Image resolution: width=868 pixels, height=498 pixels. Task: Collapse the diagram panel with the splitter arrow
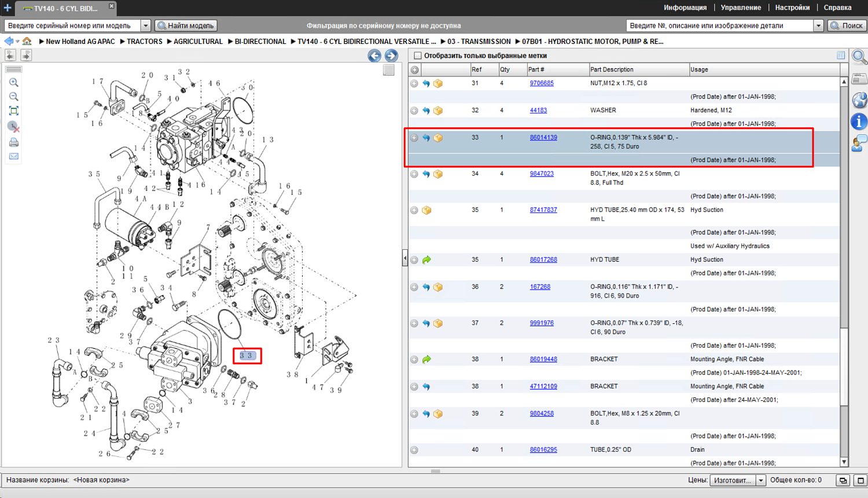(404, 258)
